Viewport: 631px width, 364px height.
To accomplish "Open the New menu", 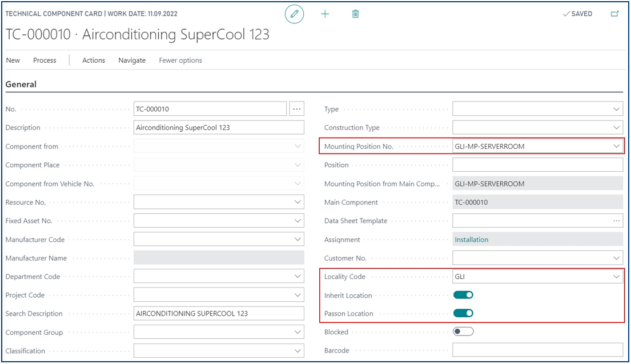I will pyautogui.click(x=13, y=60).
